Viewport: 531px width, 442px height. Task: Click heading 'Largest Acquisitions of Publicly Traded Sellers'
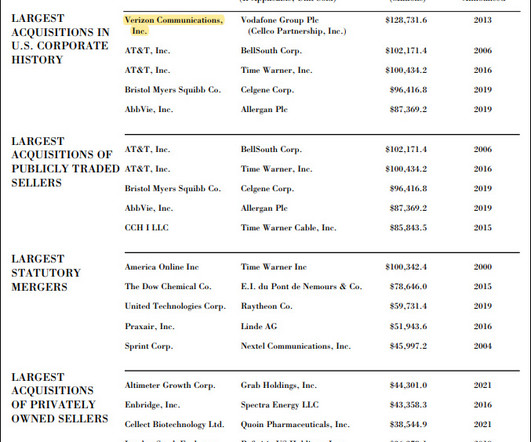point(66,162)
